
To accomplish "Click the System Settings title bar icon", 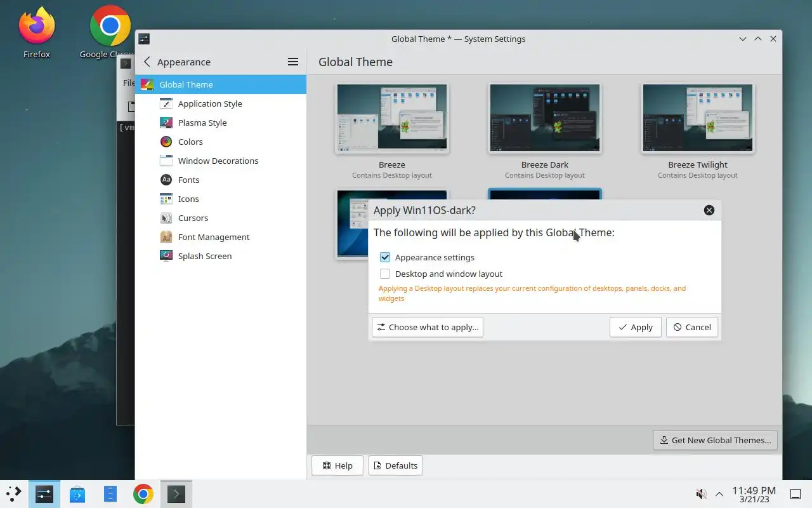I will 144,39.
